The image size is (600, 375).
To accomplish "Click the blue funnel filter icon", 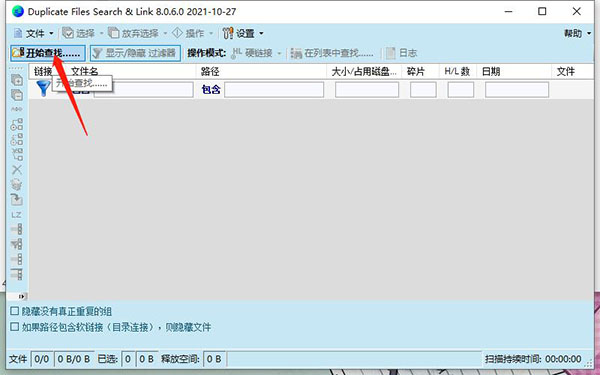I will (43, 88).
